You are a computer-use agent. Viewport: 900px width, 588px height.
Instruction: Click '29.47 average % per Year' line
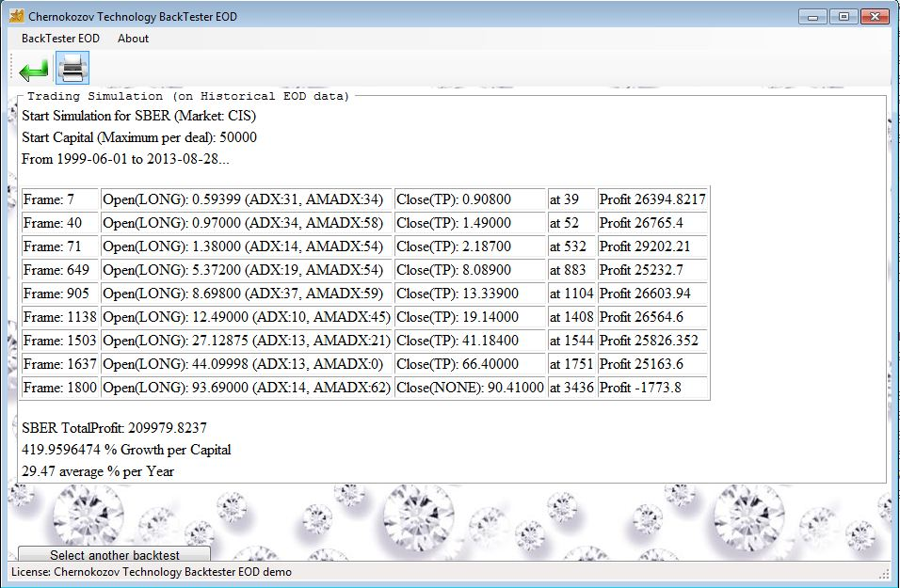point(98,471)
